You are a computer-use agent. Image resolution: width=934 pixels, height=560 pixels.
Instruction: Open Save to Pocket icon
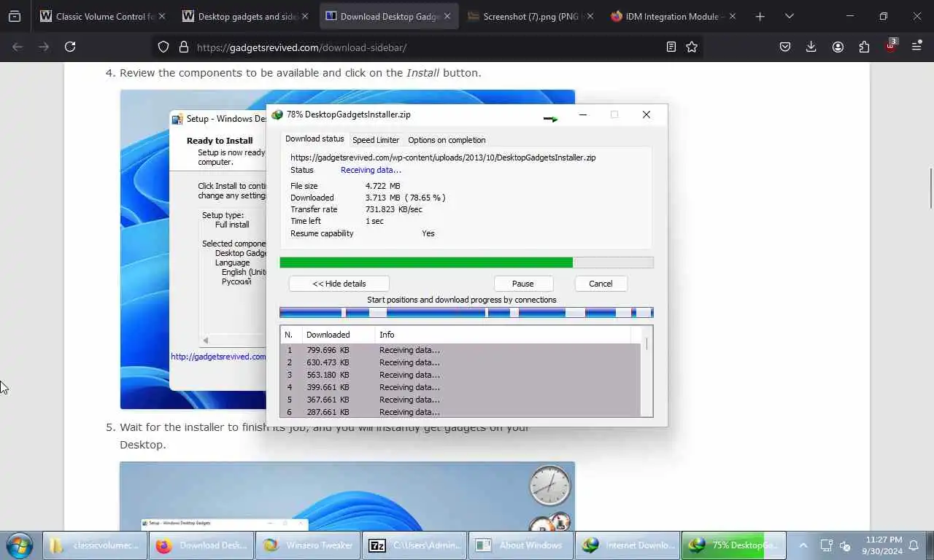(x=785, y=47)
